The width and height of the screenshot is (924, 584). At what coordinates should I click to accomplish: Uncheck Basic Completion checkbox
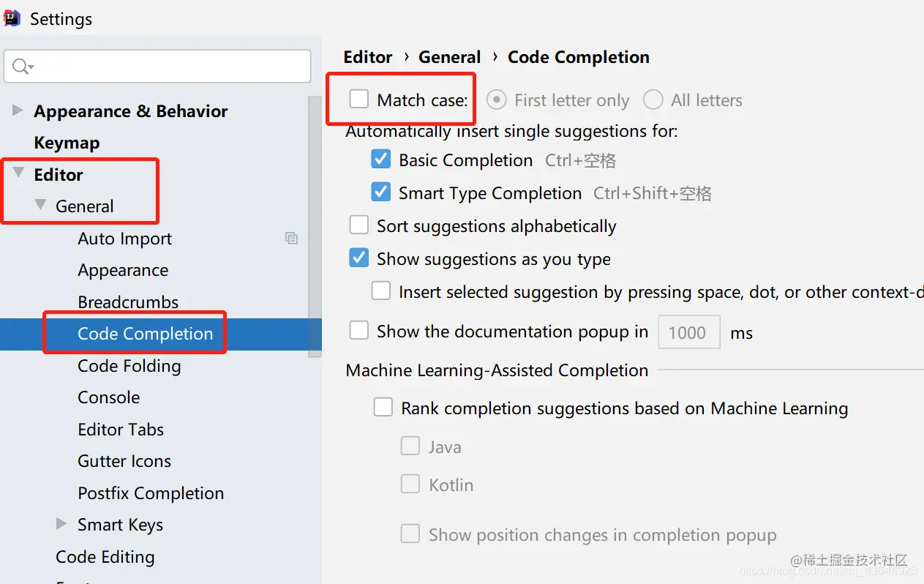[380, 160]
